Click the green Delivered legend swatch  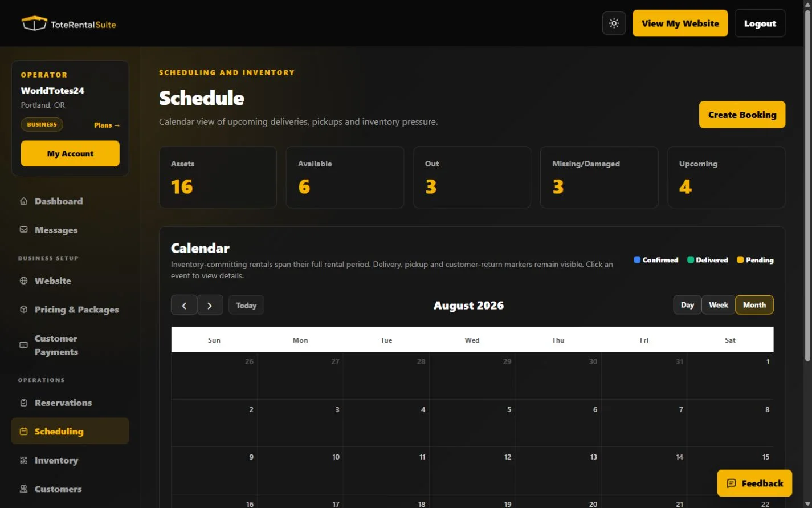click(x=691, y=259)
